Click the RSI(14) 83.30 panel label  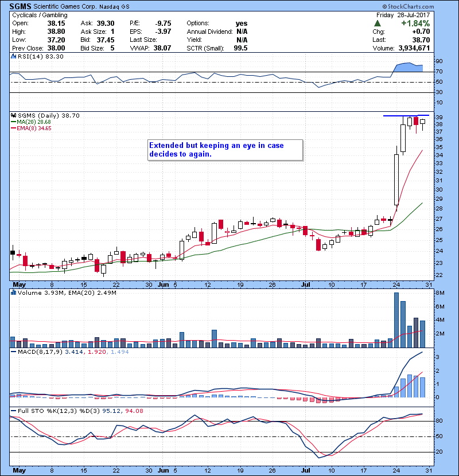40,56
